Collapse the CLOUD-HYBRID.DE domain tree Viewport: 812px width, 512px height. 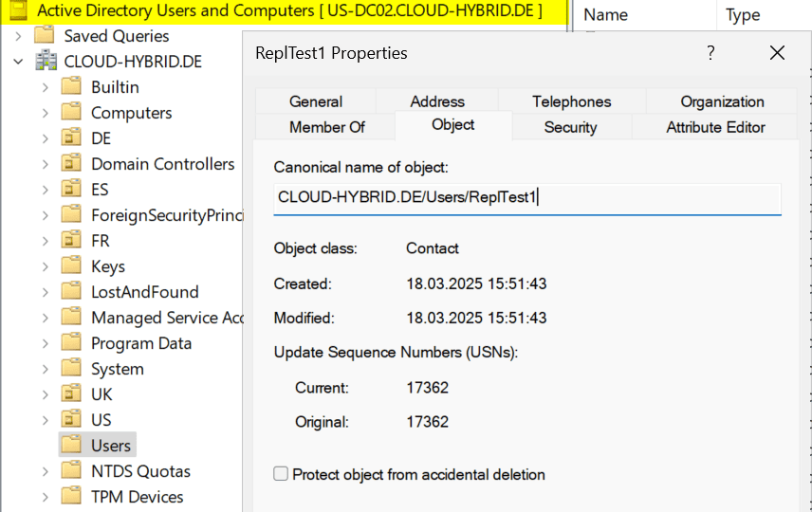18,62
